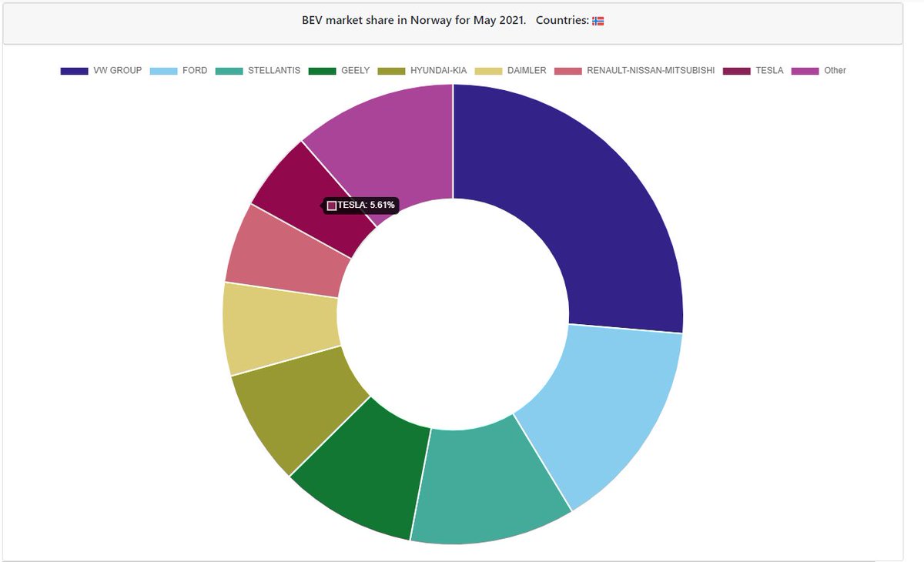Click the HYUNDAI-KIA legend label
Screen dimensions: 924x562
439,71
